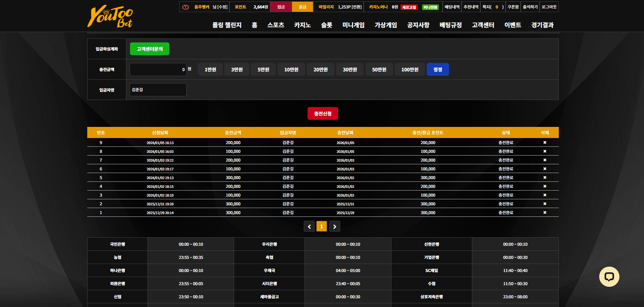Click the blue 정정 reset button

[438, 69]
